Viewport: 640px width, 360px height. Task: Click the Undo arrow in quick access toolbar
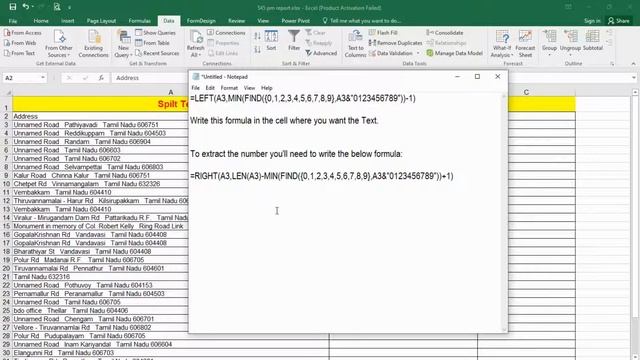tap(26, 7)
